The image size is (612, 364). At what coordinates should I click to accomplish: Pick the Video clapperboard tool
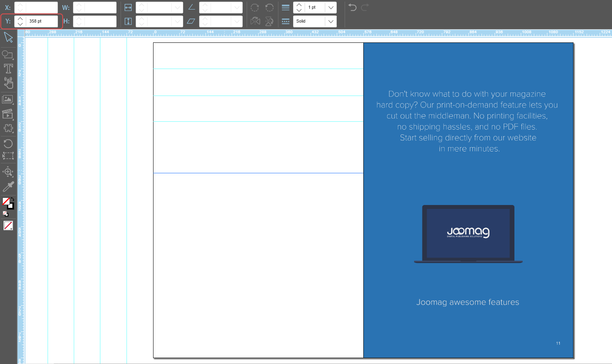tap(8, 114)
